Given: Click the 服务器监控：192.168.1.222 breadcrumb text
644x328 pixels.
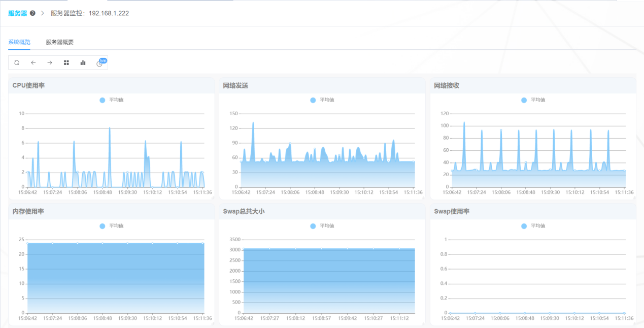Looking at the screenshot, I should pyautogui.click(x=90, y=13).
